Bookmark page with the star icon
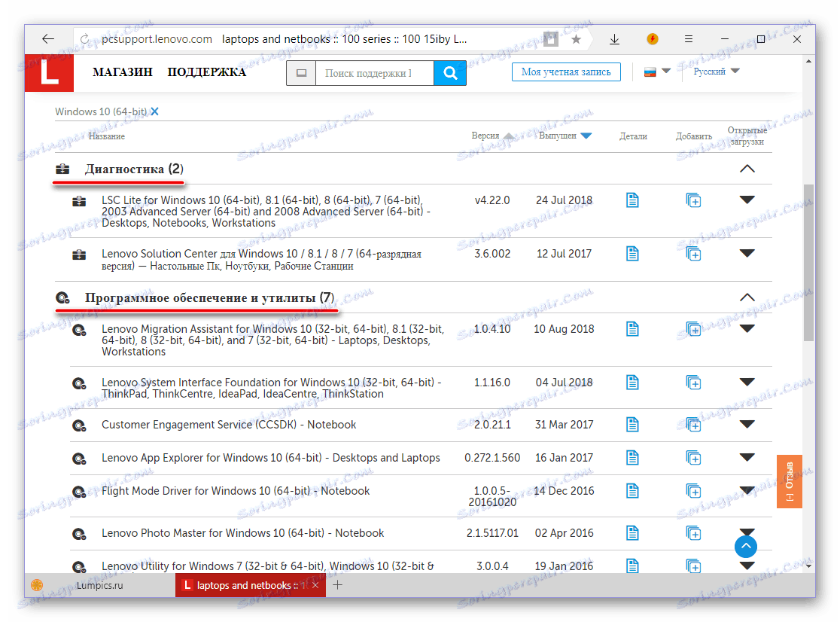This screenshot has height=622, width=840. click(576, 39)
